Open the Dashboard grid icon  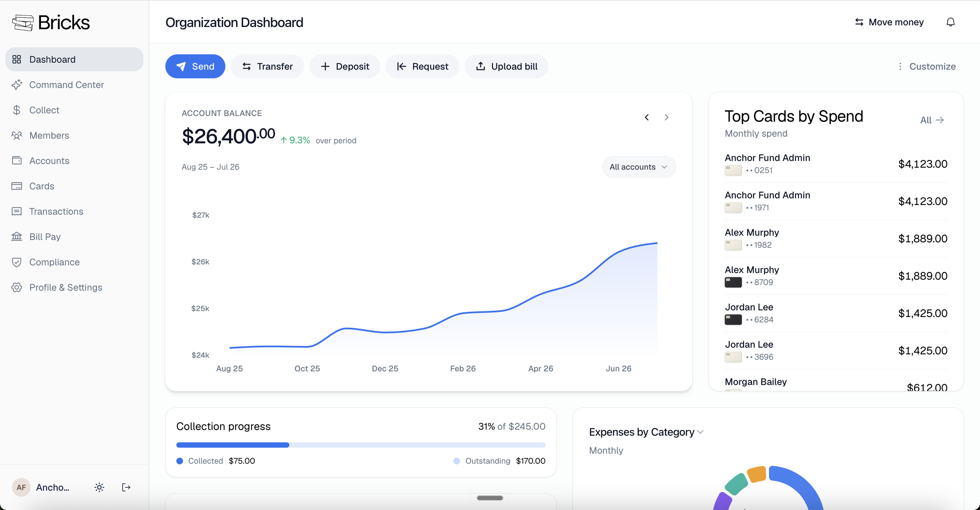click(x=16, y=59)
